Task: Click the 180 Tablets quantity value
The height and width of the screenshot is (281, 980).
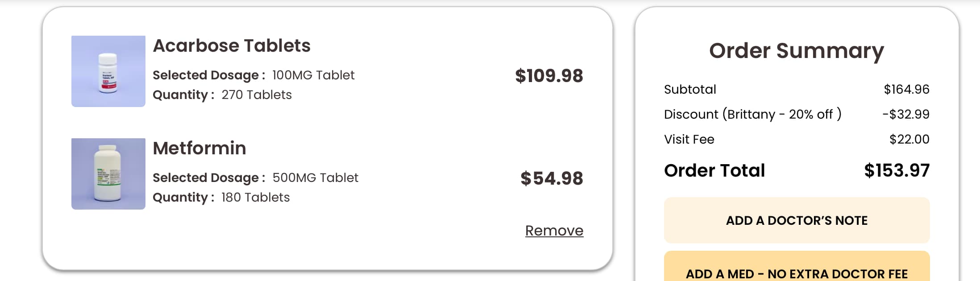Action: 255,197
